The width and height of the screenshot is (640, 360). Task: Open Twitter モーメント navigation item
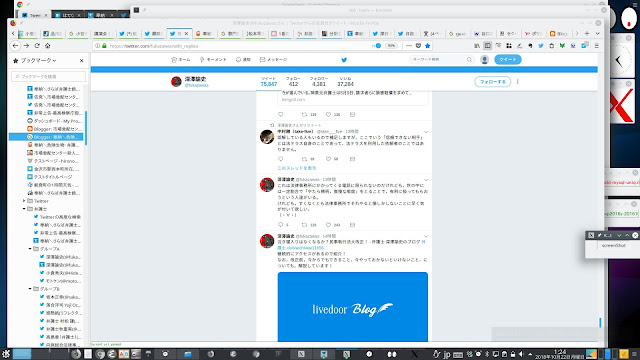coord(213,60)
